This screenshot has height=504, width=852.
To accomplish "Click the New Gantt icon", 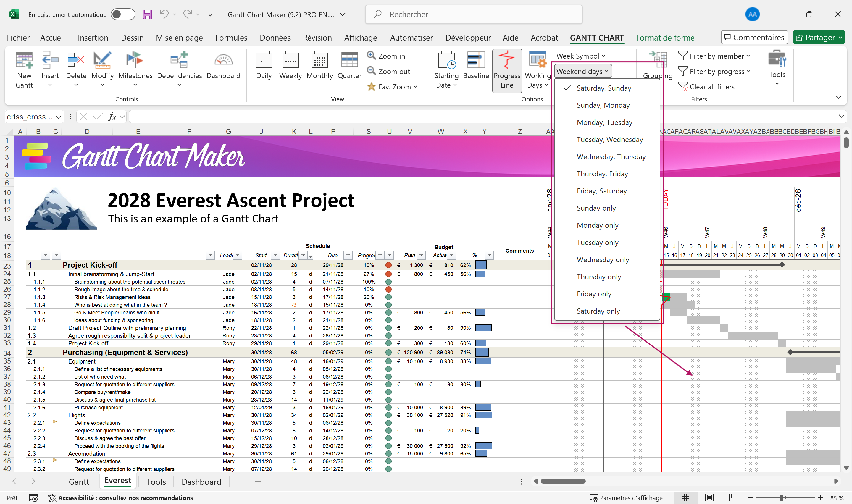I will [x=24, y=60].
